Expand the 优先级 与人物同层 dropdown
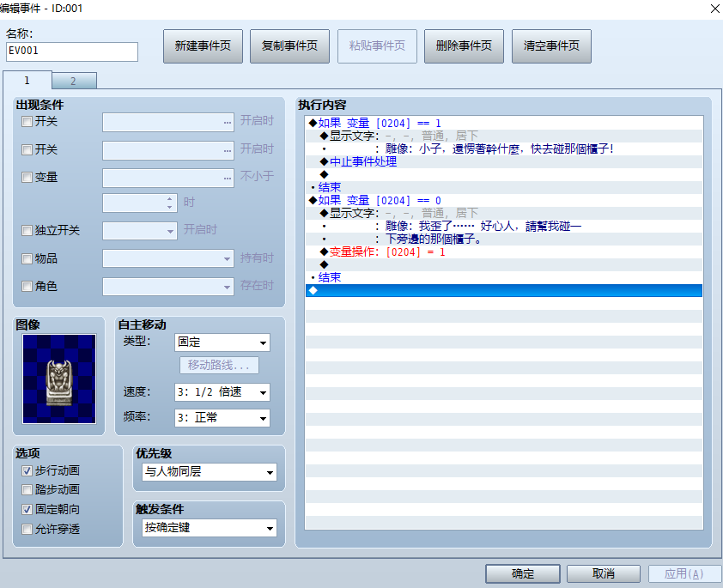723x588 pixels. (210, 472)
